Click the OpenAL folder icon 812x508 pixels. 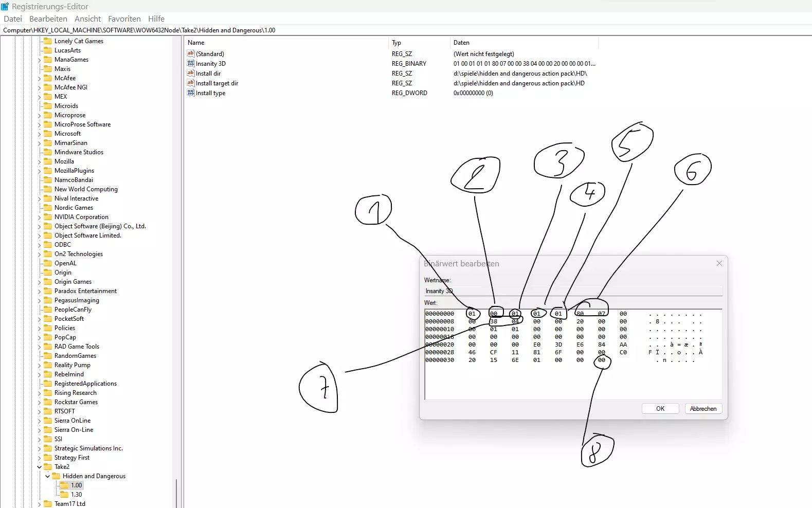coord(48,263)
